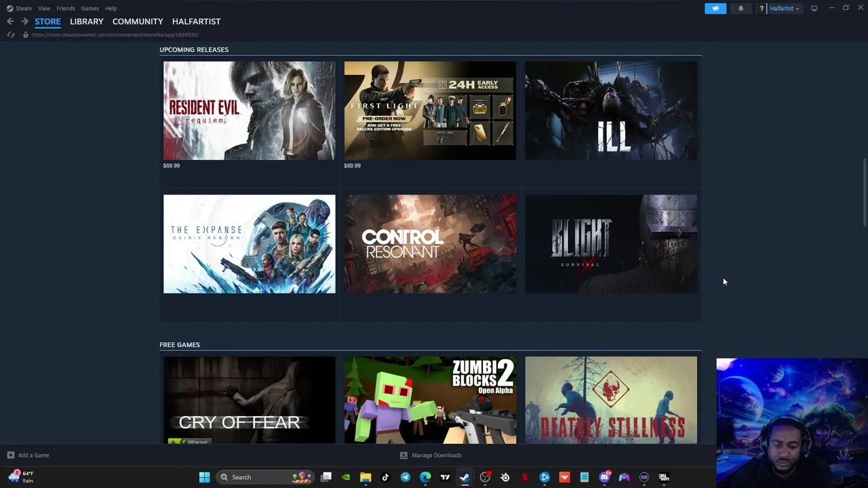868x488 pixels.
Task: Open the Notepad taskbar icon
Action: click(x=584, y=477)
